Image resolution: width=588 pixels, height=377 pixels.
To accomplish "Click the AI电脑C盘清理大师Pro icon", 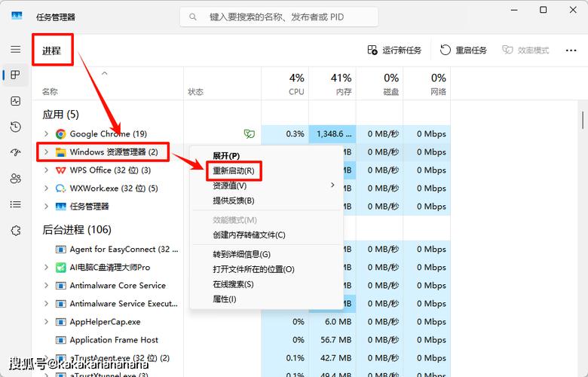I will pos(61,268).
